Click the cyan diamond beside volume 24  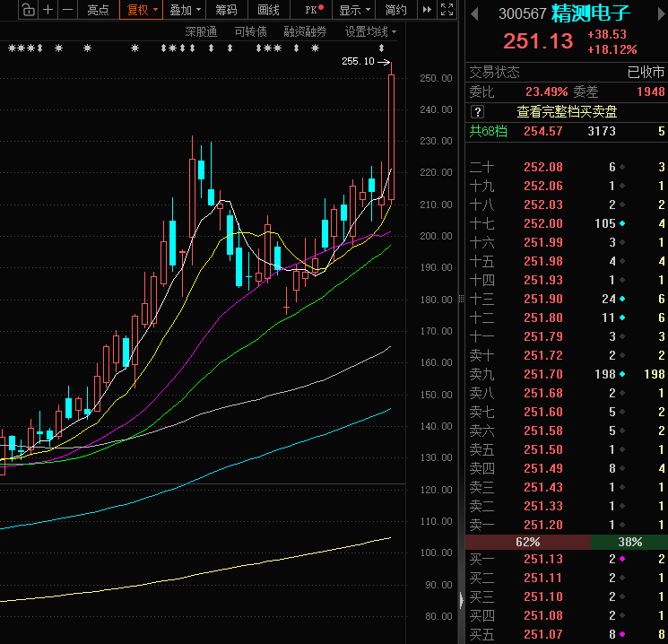point(622,299)
